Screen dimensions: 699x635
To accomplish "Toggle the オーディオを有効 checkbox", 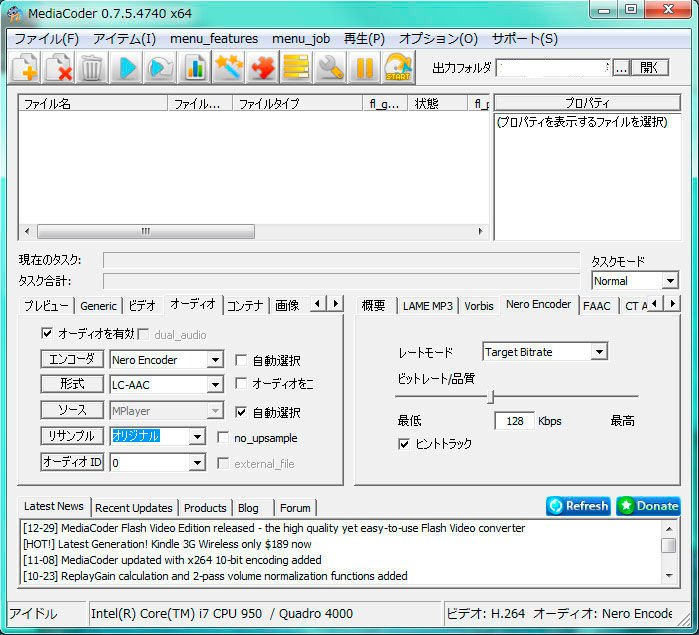I will tap(47, 334).
